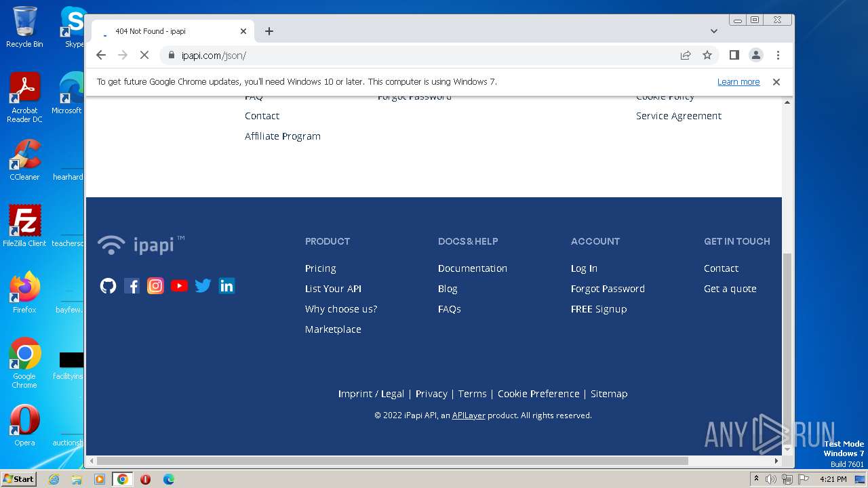Open the Why choose us? link
Screen dimensions: 868x488
[341, 309]
